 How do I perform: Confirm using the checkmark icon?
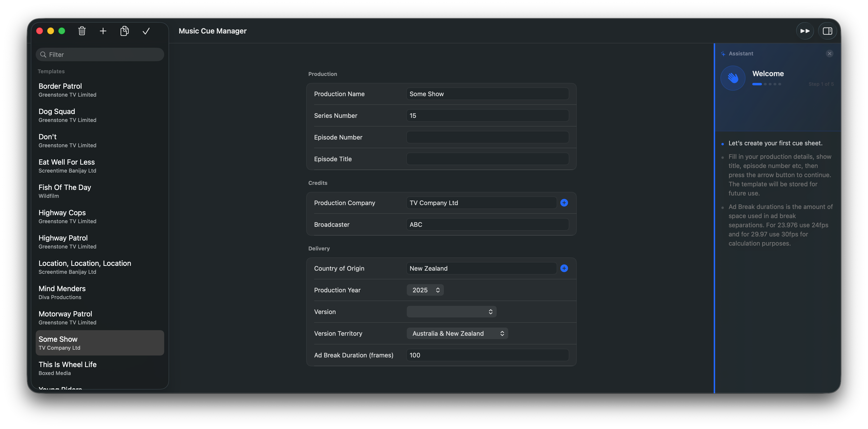[146, 31]
